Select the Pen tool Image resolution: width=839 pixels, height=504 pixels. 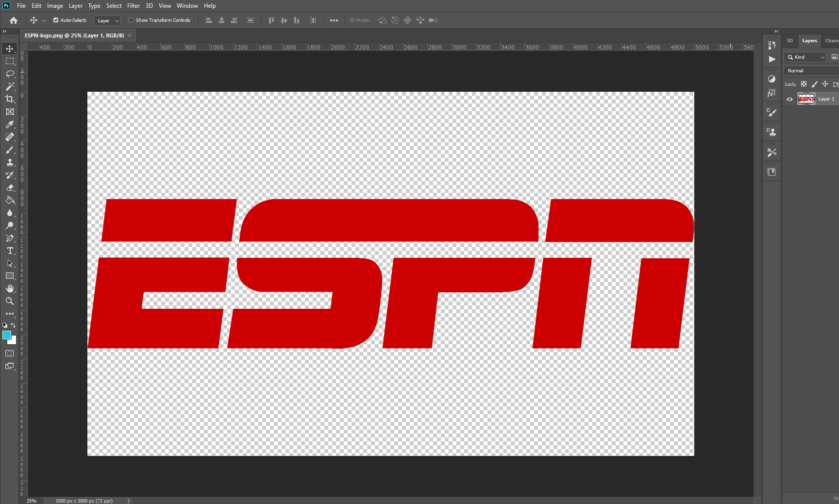coord(10,238)
